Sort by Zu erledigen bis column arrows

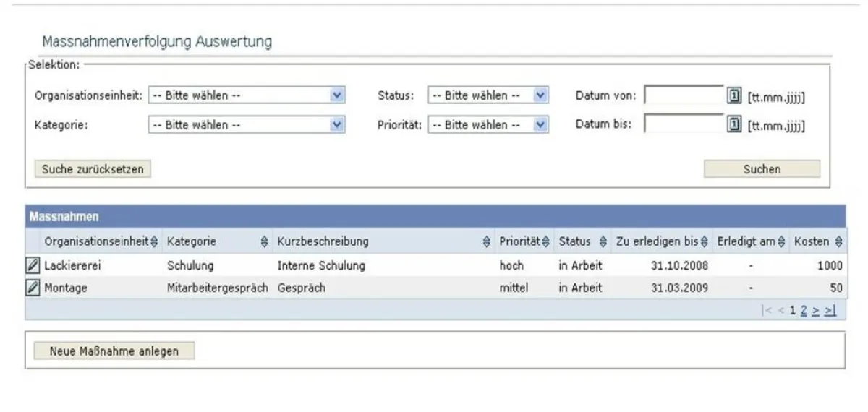click(x=705, y=241)
